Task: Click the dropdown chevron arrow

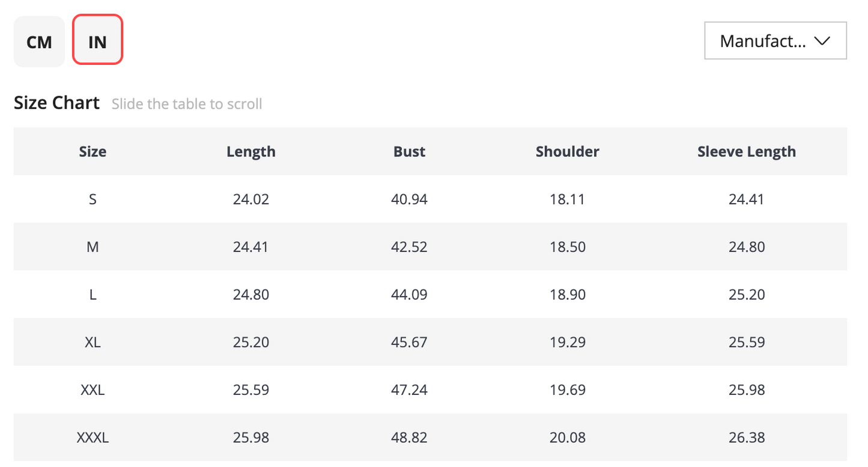Action: click(821, 41)
